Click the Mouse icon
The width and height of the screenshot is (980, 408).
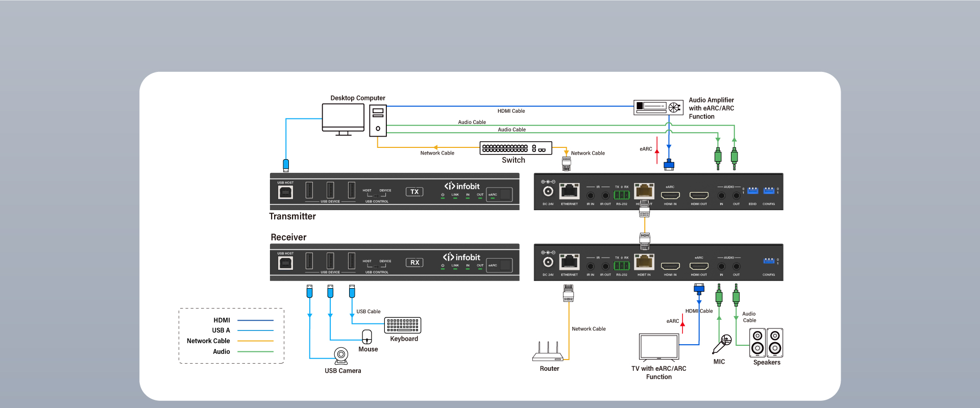point(367,337)
